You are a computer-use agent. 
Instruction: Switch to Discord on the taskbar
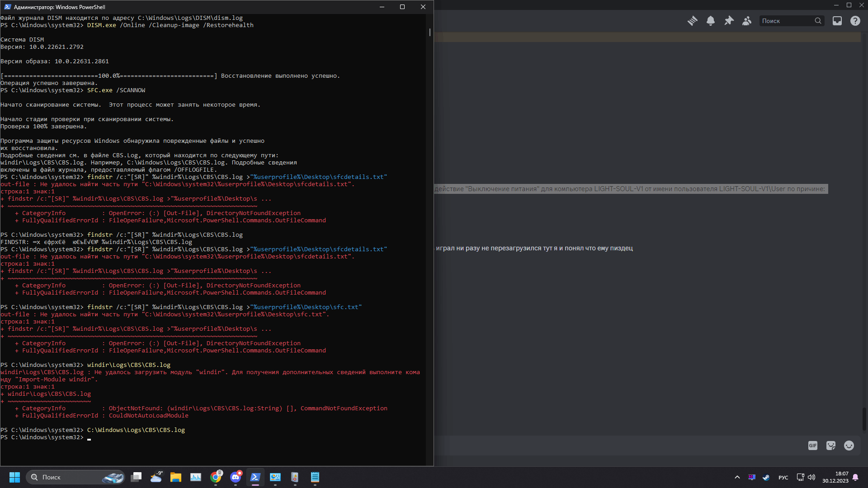point(236,477)
